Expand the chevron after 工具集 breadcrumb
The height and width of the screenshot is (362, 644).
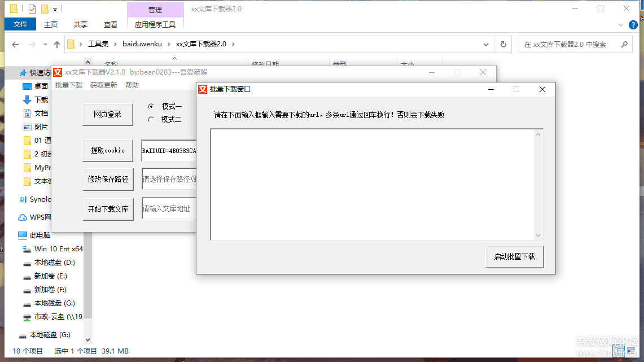(115, 44)
